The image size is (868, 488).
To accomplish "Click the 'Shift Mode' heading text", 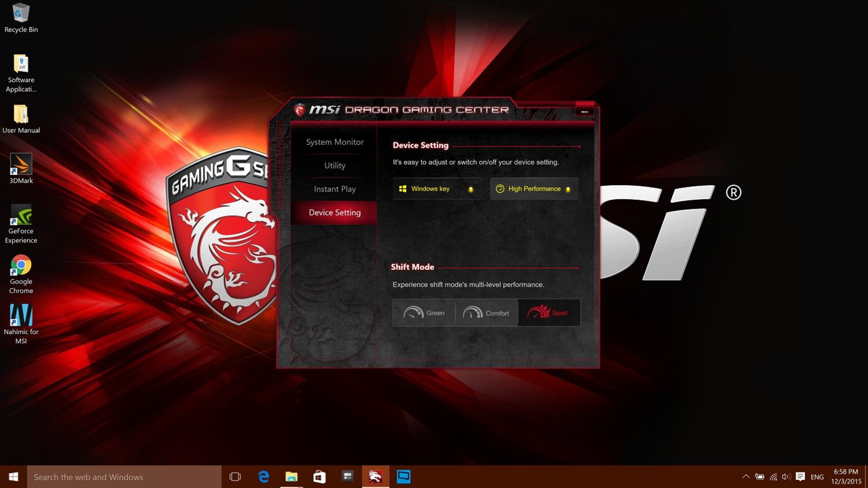I will pyautogui.click(x=412, y=267).
